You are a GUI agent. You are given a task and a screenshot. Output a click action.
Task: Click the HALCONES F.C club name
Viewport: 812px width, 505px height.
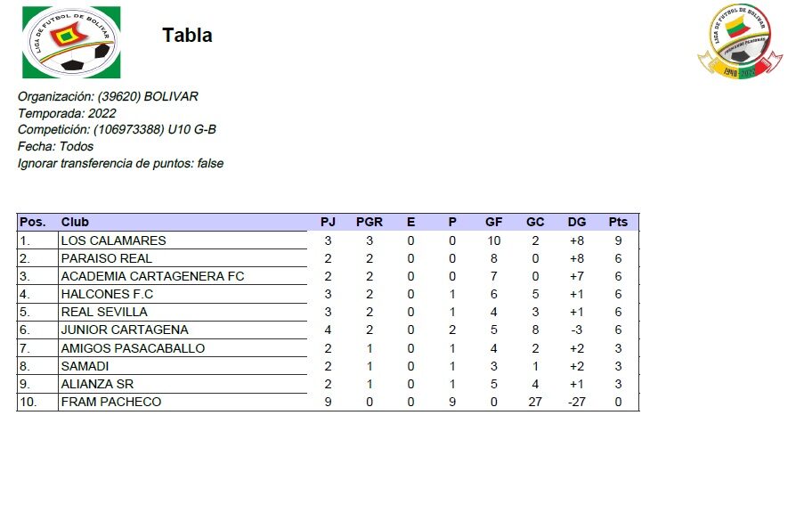pos(107,294)
